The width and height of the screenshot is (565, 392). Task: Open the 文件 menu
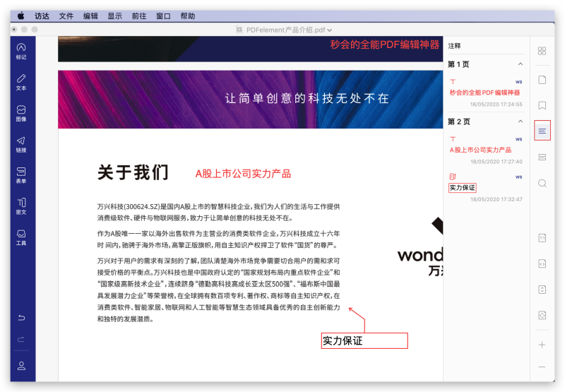click(x=66, y=16)
